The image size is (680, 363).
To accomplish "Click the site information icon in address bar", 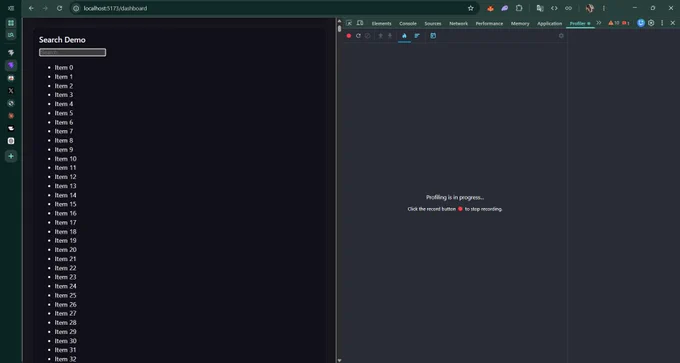I will tap(76, 8).
